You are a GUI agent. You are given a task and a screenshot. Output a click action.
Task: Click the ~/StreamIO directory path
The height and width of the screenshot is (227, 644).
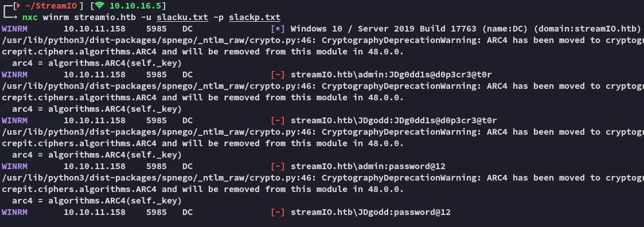pyautogui.click(x=50, y=6)
